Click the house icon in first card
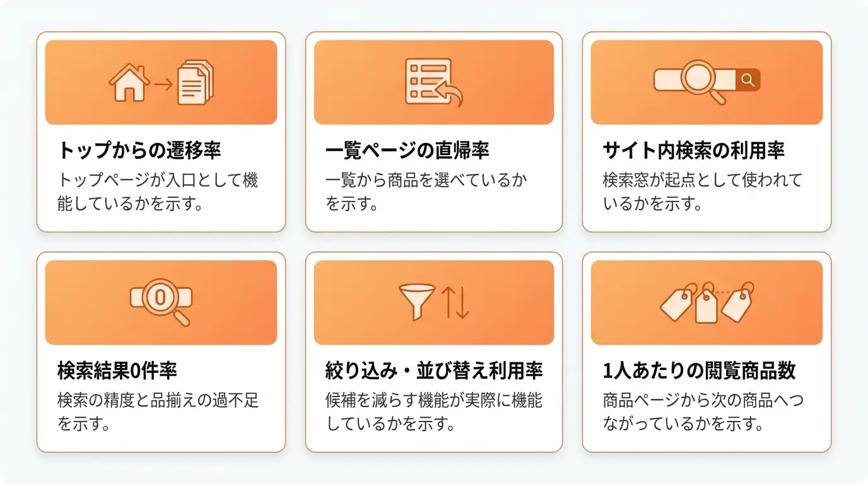868x484 pixels. (x=129, y=83)
